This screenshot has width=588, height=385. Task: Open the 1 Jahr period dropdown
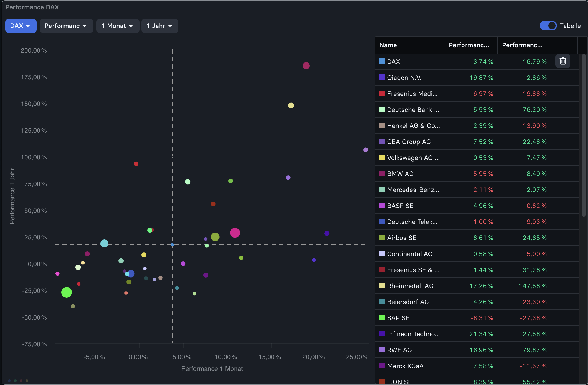[160, 26]
